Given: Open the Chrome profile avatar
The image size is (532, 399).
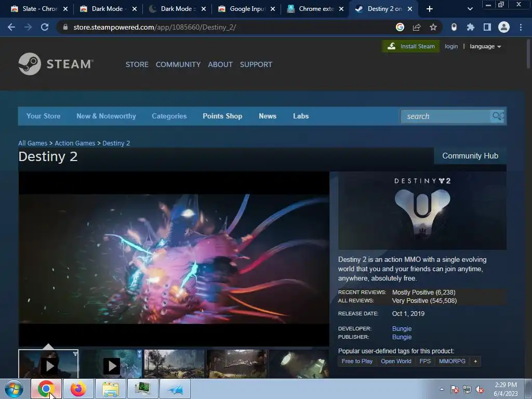Looking at the screenshot, I should [504, 27].
